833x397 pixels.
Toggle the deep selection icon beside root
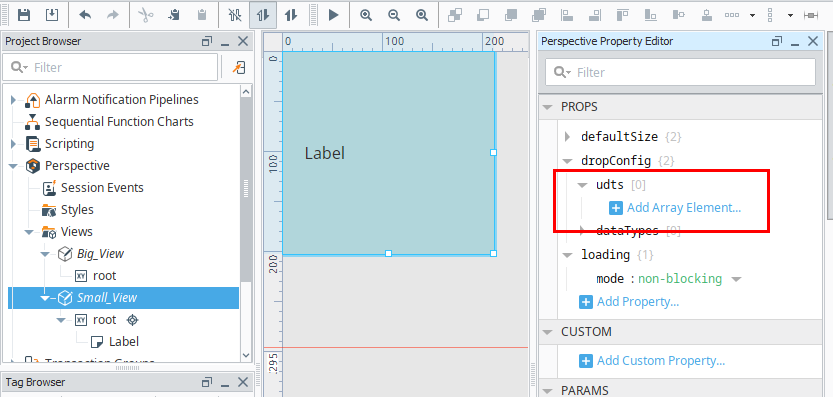(133, 320)
